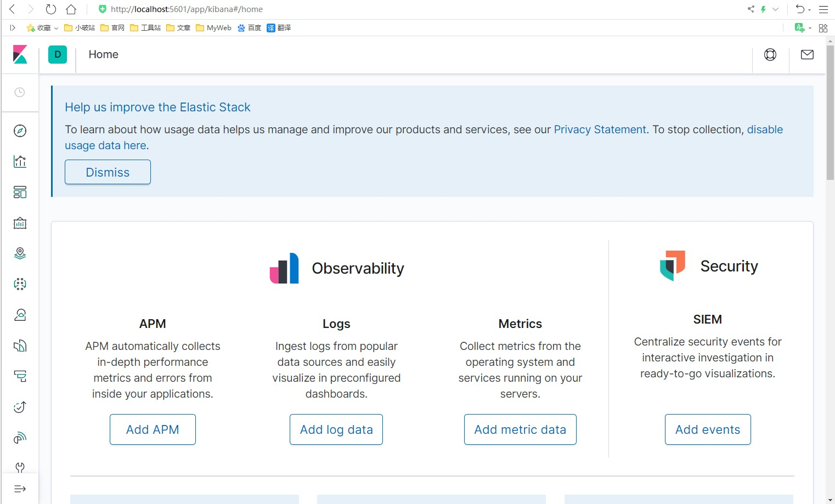Expand the browser undo-close dropdown arrow

(810, 10)
